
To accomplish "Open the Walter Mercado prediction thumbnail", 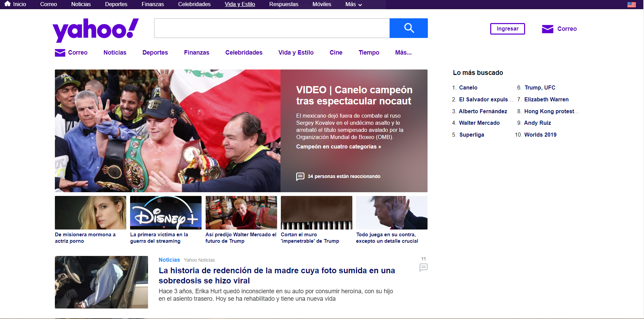I will pos(241,213).
